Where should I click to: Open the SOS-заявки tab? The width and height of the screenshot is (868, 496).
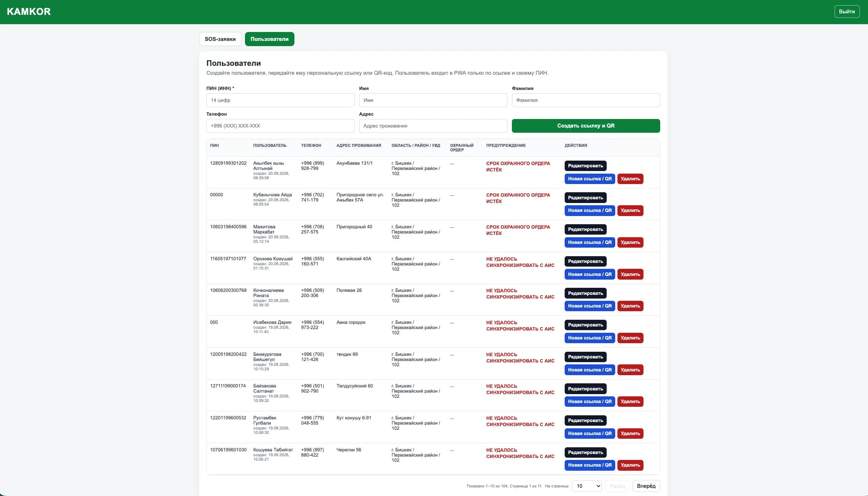[x=220, y=39]
